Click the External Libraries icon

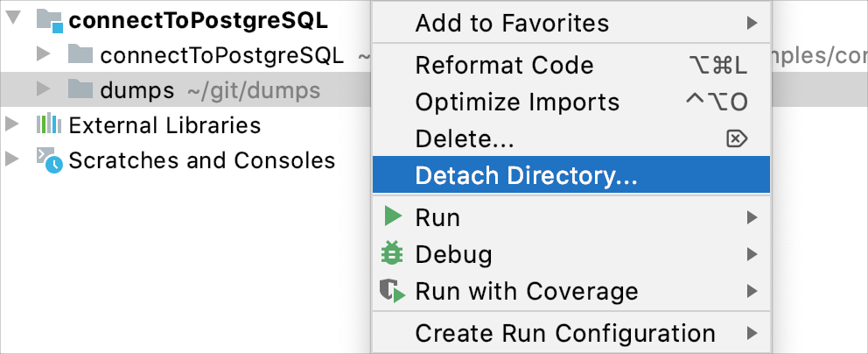49,125
